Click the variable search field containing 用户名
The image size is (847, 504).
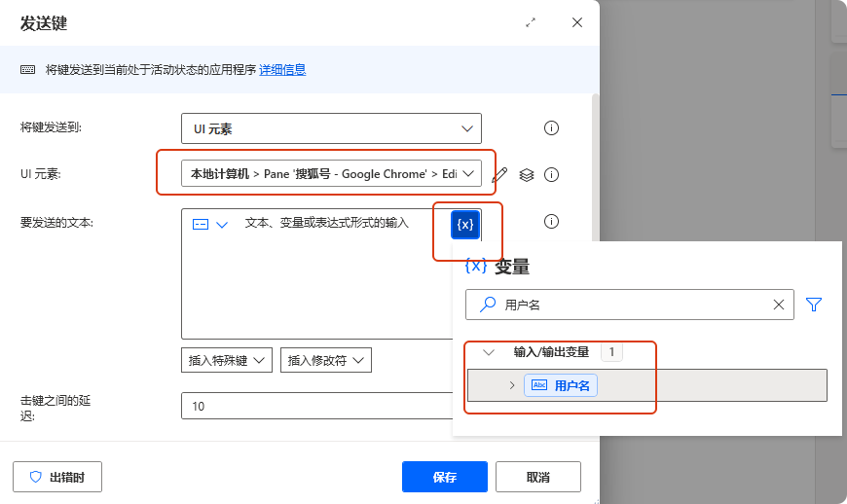coord(630,305)
